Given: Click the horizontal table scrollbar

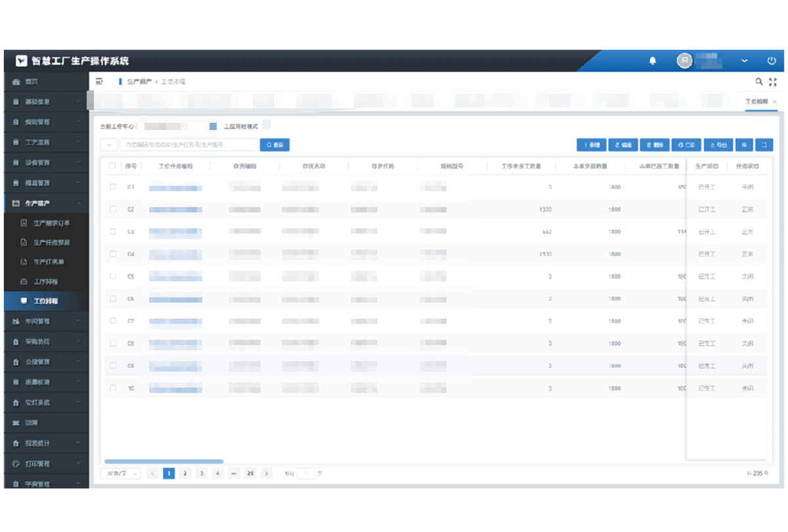Looking at the screenshot, I should (164, 462).
